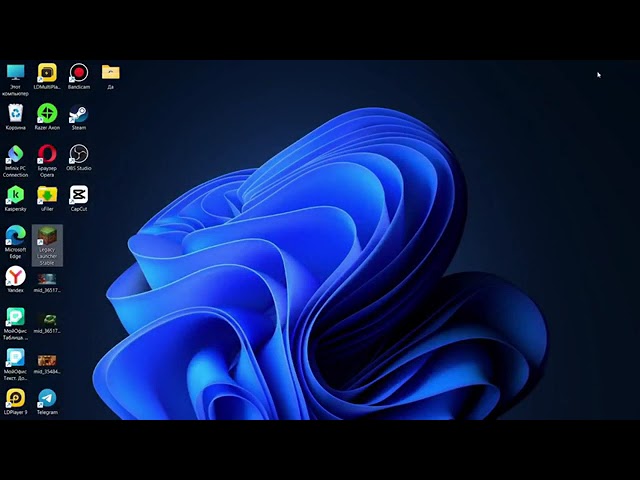Select the МойОфис Текст shortcut
Image resolution: width=640 pixels, height=480 pixels.
coord(16,364)
